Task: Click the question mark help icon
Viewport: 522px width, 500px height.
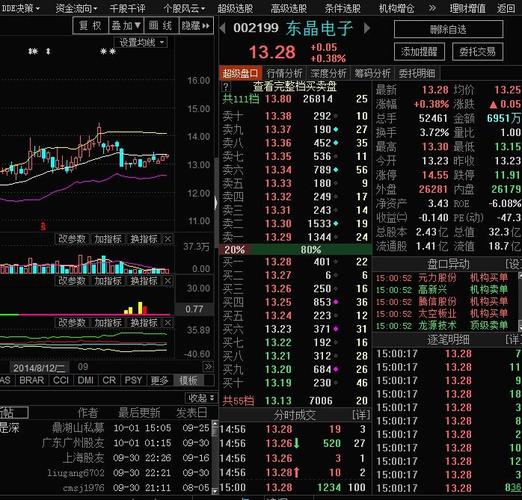Action: (226, 87)
